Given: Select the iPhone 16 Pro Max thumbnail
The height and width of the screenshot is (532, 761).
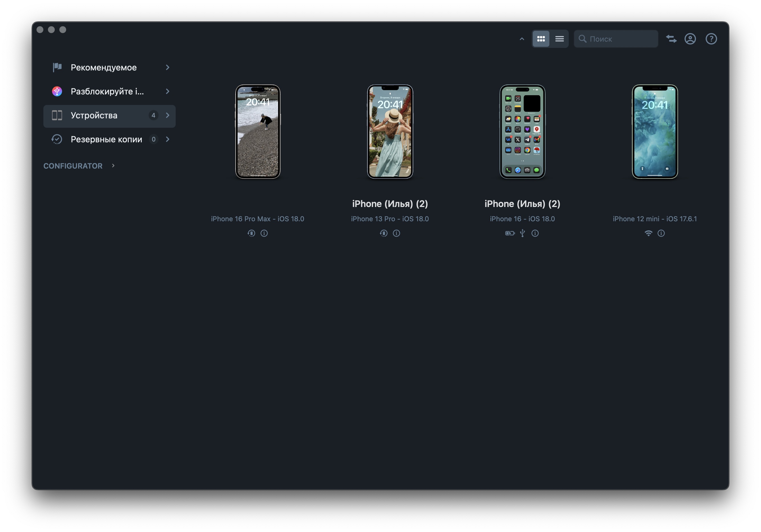Looking at the screenshot, I should coord(258,131).
